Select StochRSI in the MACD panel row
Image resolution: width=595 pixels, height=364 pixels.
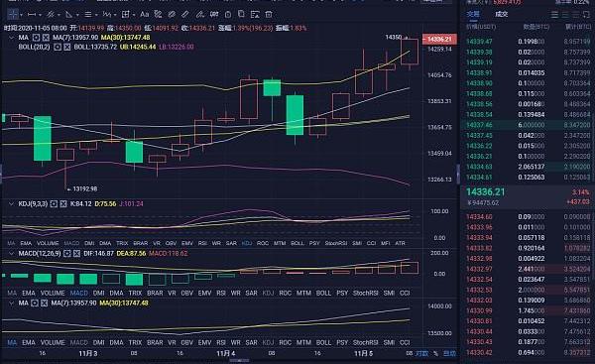365,293
